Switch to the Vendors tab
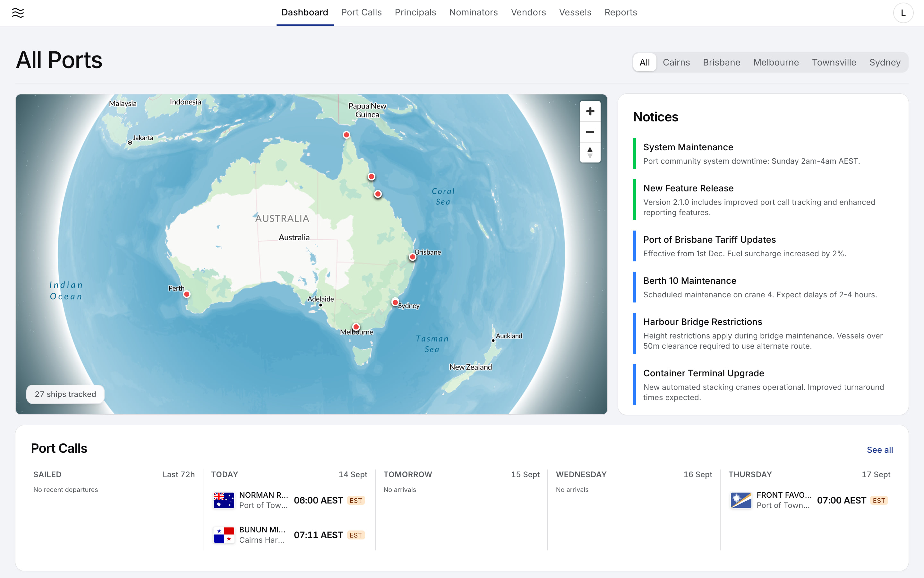The width and height of the screenshot is (924, 578). coord(528,13)
